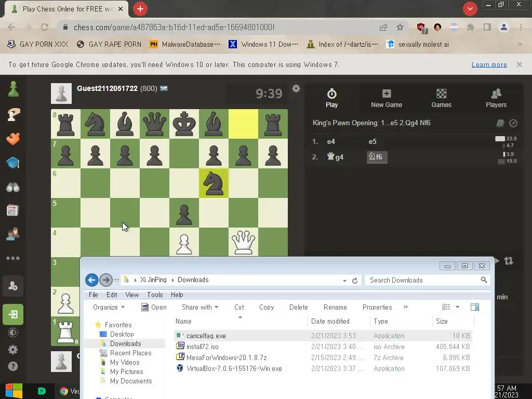Open the opening explorer book icon
Screen dimensions: 532x399
point(500,123)
